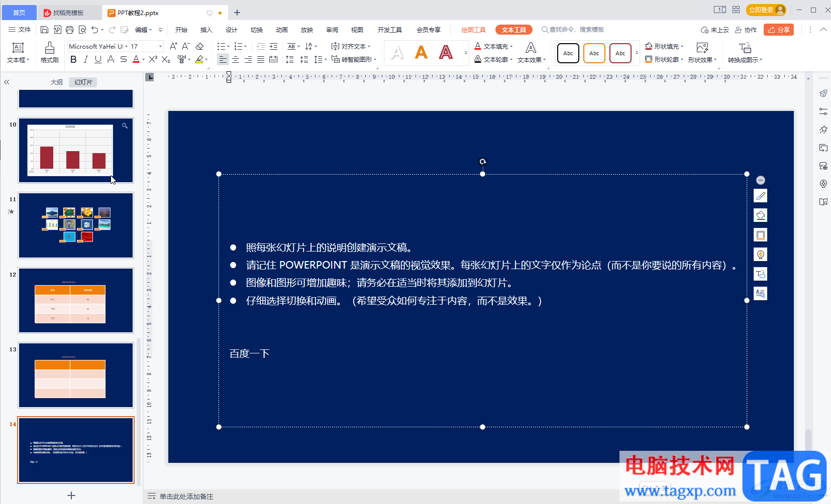Align the text to the right
This screenshot has height=504, width=831.
click(x=248, y=59)
